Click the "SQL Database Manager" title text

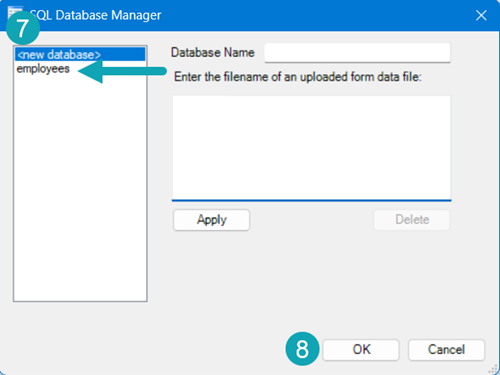(x=96, y=15)
